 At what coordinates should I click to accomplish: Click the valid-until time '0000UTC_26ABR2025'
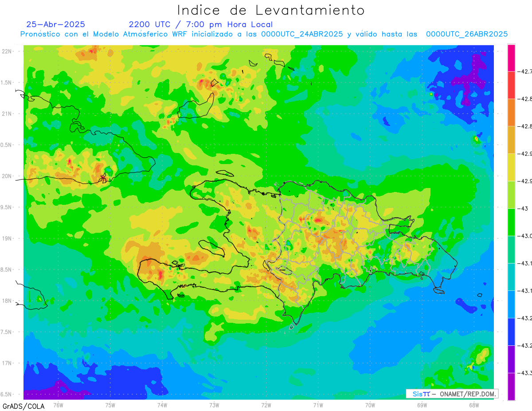pos(467,34)
